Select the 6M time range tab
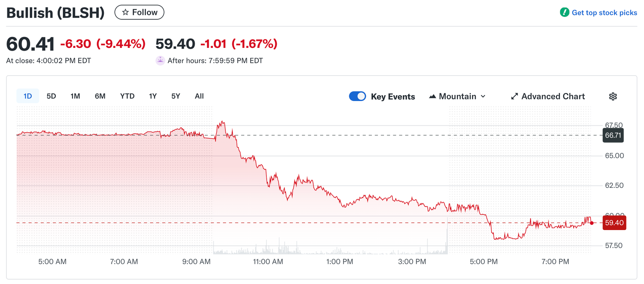644x284 pixels. pos(100,96)
